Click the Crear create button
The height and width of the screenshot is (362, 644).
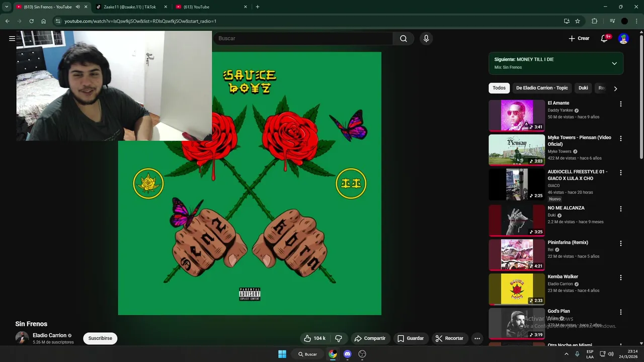coord(579,38)
